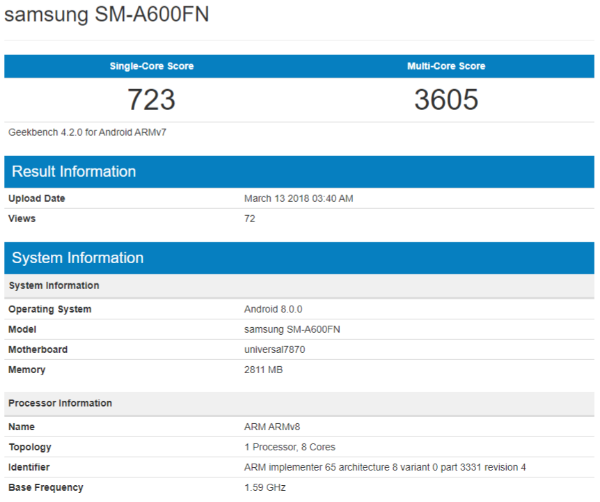Viewport: 600px width, 502px height.
Task: Select the upload date March 13 2018 value
Action: pyautogui.click(x=298, y=198)
